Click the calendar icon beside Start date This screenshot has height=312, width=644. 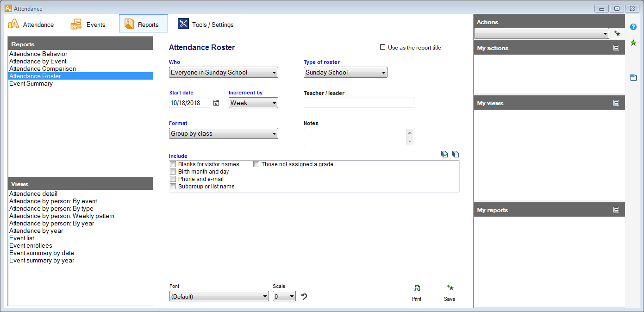tap(216, 103)
